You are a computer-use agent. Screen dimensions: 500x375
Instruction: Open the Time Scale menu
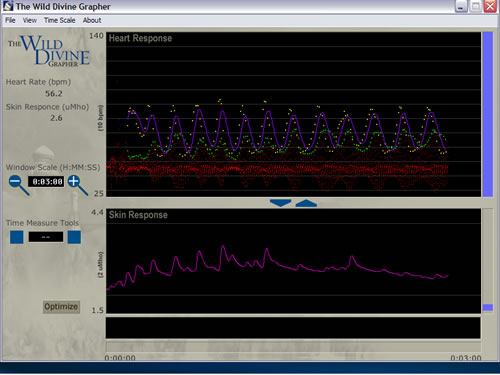pos(60,20)
